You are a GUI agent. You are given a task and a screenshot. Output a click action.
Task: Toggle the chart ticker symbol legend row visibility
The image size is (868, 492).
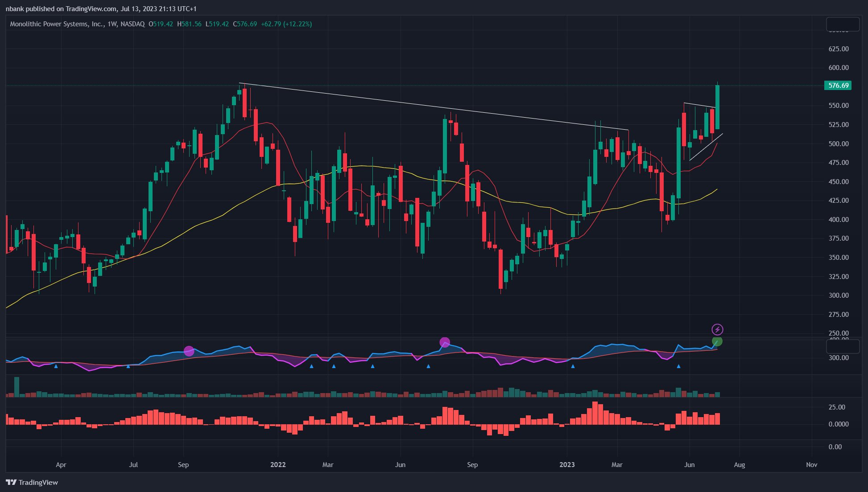(58, 24)
